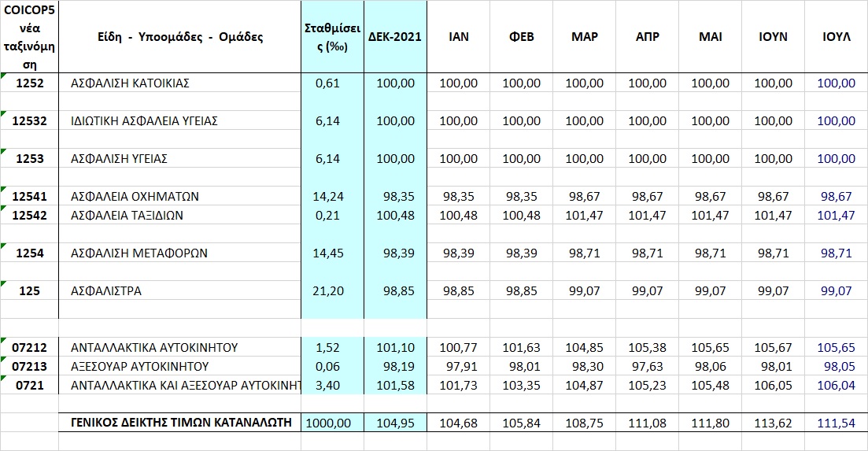Select the ΙΟΥΝ column header
Screen dimensions: 868x451
(773, 37)
